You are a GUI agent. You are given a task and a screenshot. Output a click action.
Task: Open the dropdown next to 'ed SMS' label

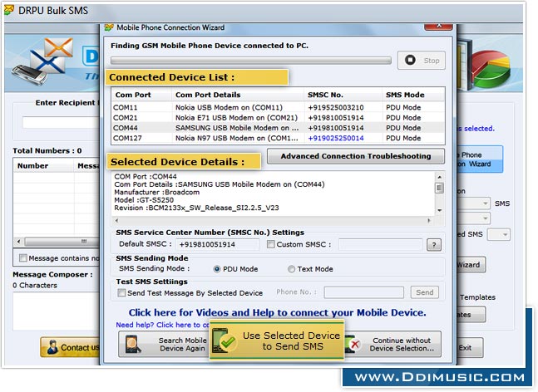(499, 235)
